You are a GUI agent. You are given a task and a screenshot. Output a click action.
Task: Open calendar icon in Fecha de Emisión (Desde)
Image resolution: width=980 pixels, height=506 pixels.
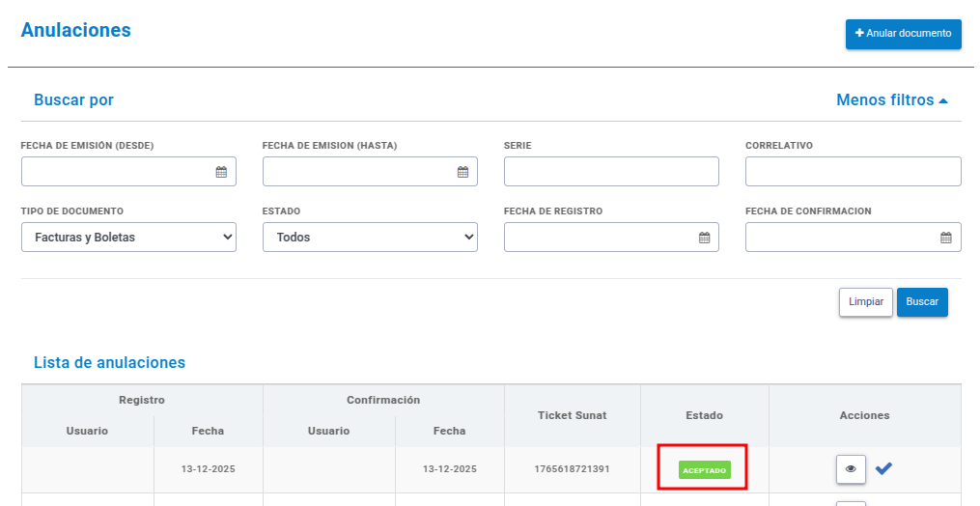point(221,172)
